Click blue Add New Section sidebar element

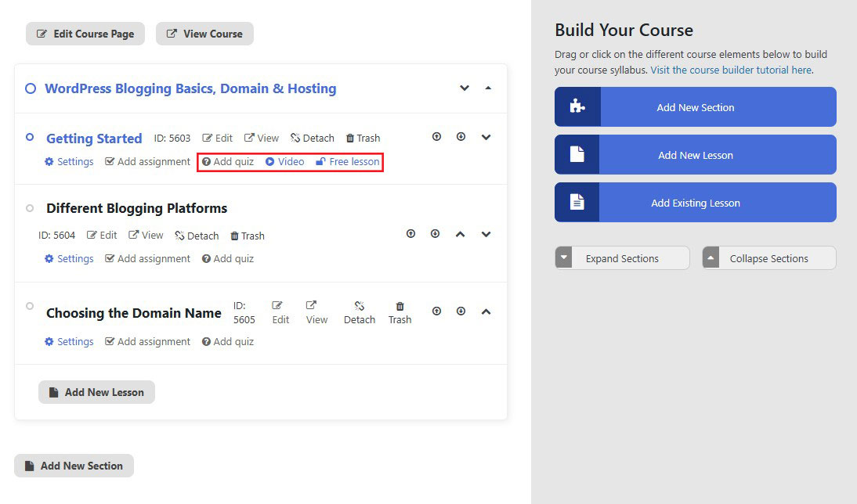click(x=695, y=107)
